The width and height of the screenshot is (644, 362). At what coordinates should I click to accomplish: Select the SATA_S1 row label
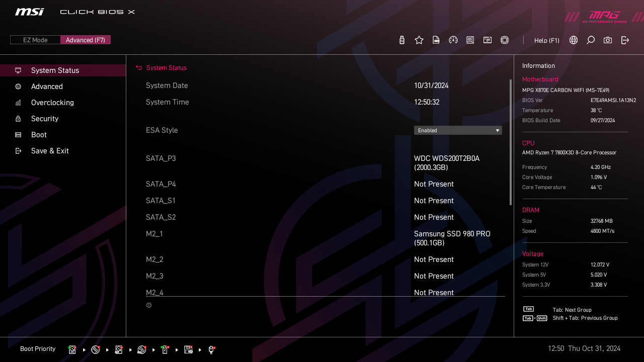[160, 201]
